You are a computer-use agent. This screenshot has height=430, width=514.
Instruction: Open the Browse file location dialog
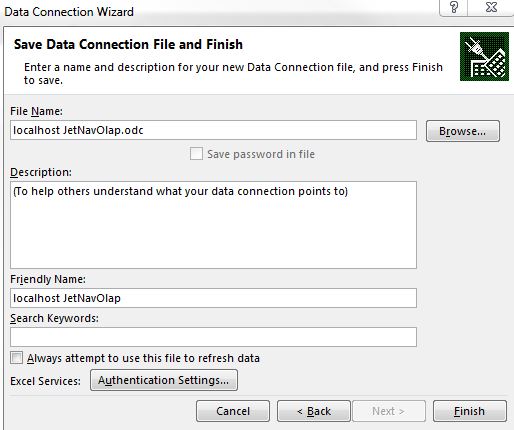pos(463,131)
